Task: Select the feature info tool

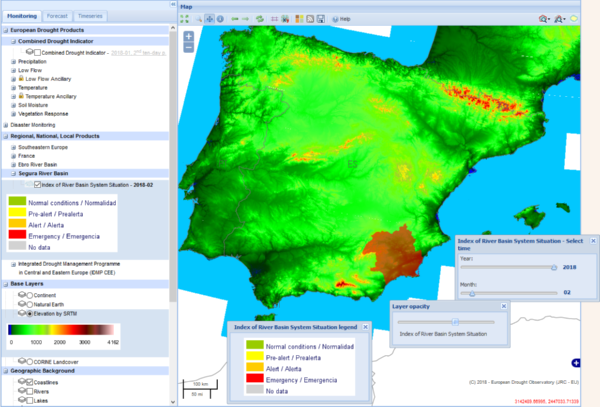Action: (x=220, y=19)
